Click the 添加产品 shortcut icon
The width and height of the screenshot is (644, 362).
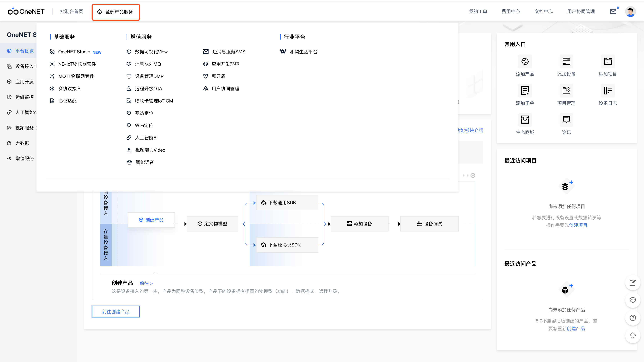pyautogui.click(x=525, y=62)
